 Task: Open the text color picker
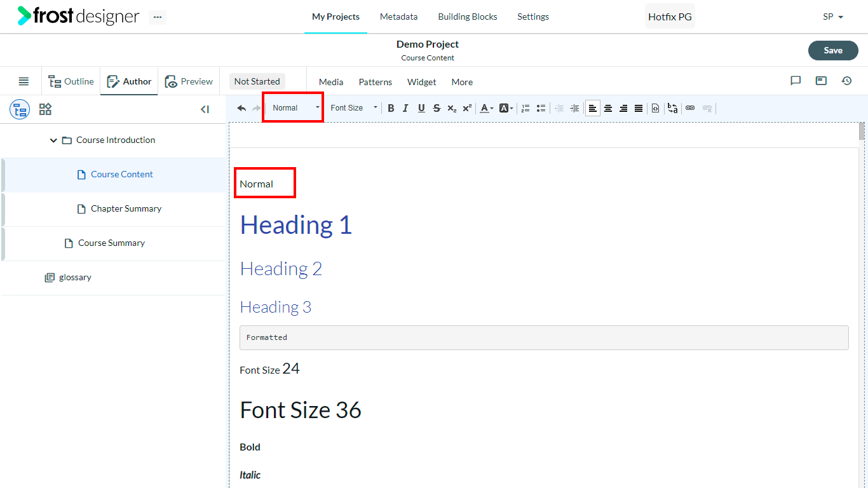pyautogui.click(x=487, y=108)
